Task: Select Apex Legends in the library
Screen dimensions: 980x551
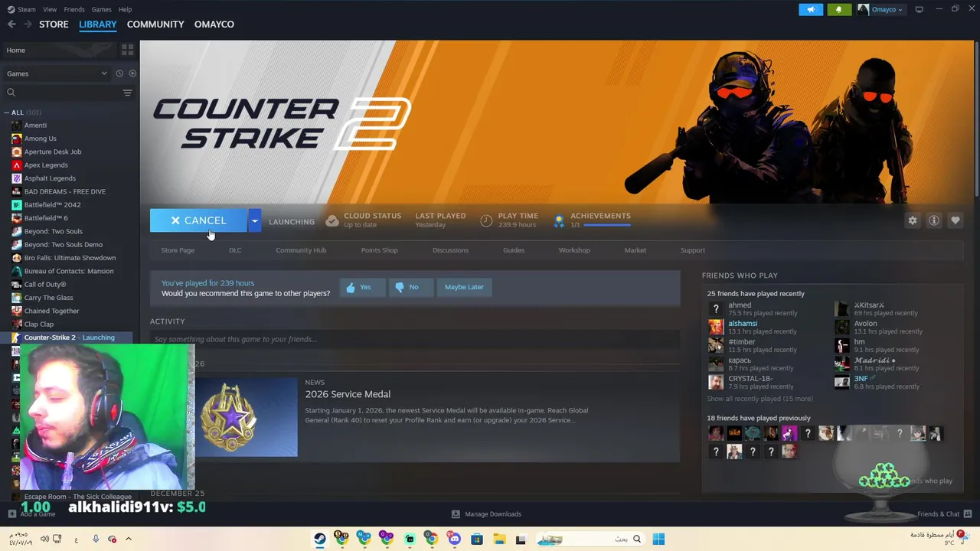Action: 46,165
